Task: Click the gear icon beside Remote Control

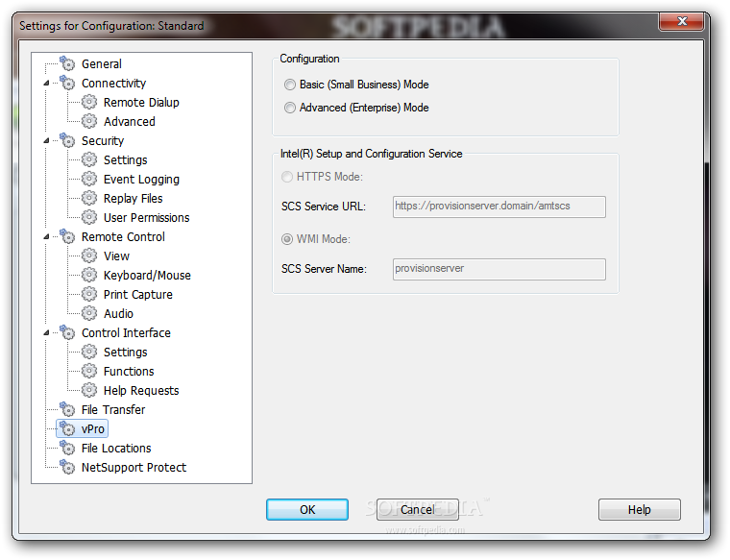Action: pos(67,236)
